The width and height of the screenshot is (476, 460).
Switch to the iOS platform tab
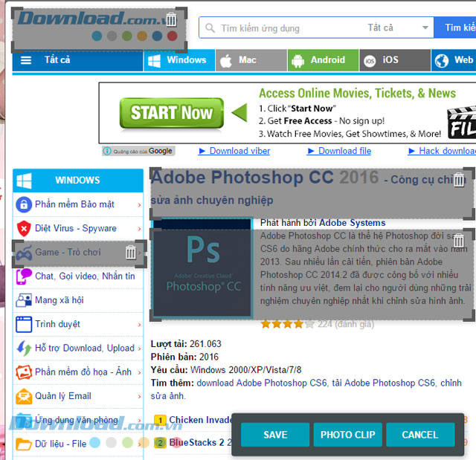[395, 60]
